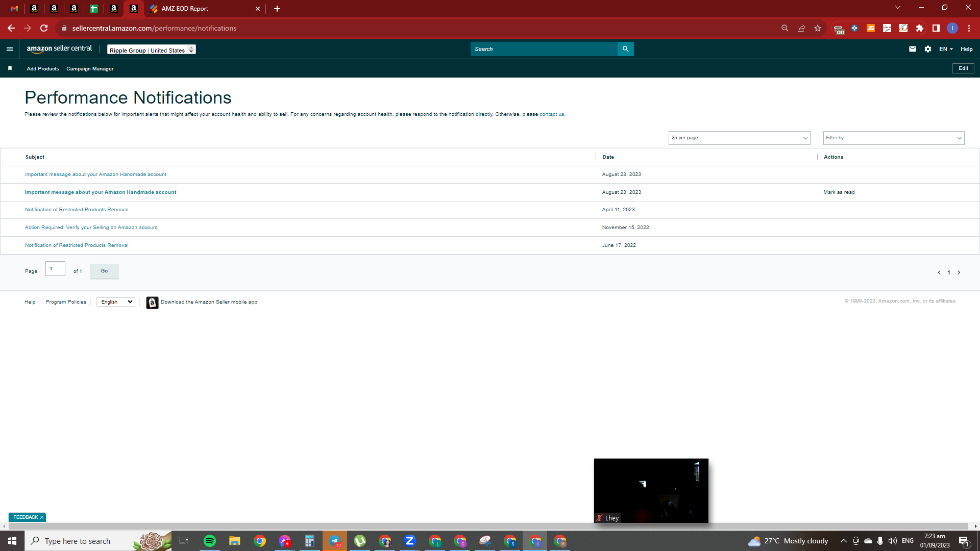Go to previous page arrow

point(939,272)
